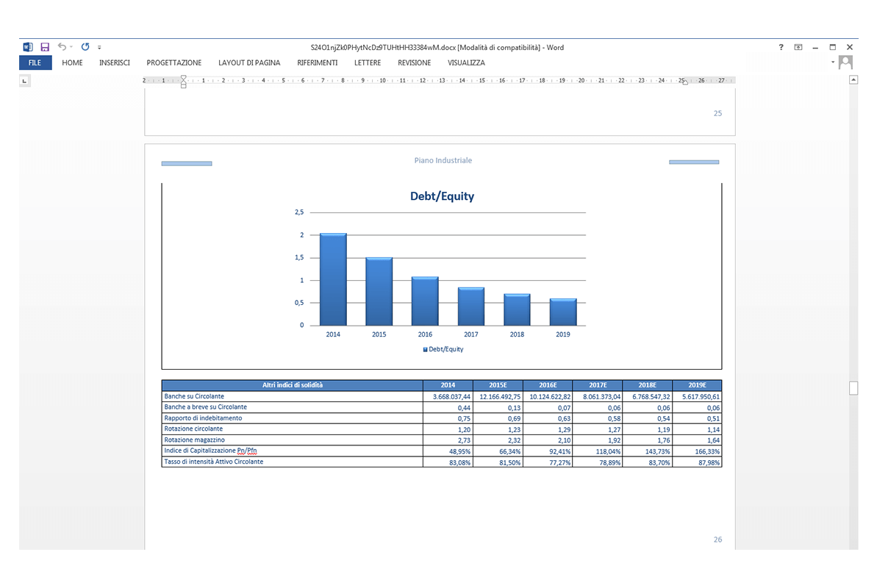The width and height of the screenshot is (877, 588).
Task: Go to the REVISIONE tab
Action: click(415, 62)
